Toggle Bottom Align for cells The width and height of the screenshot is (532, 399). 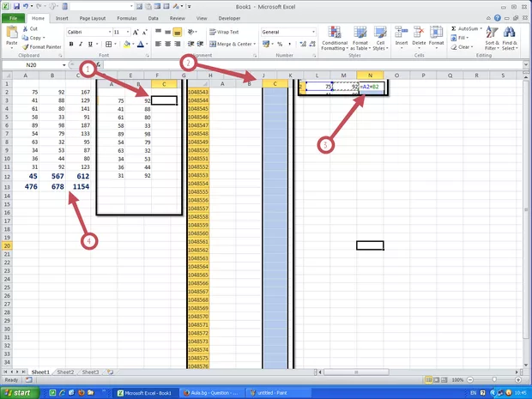pos(177,32)
